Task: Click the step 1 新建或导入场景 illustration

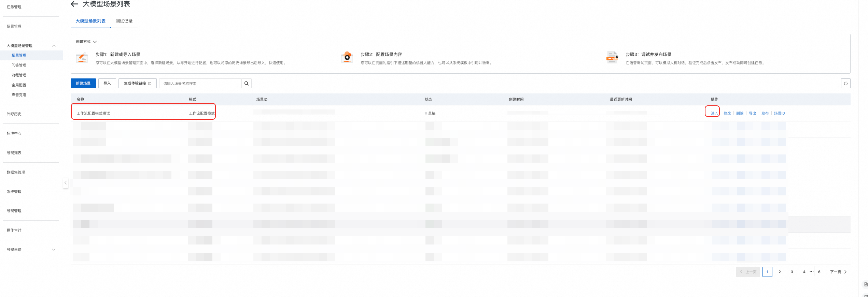Action: click(x=82, y=58)
